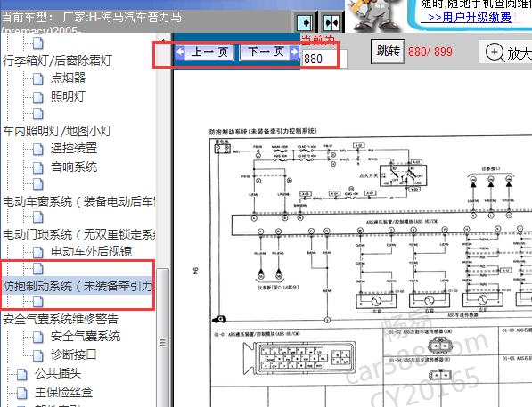This screenshot has width=532, height=407.
Task: Open the 电动车窗系统 tree entry
Action: (x=78, y=201)
